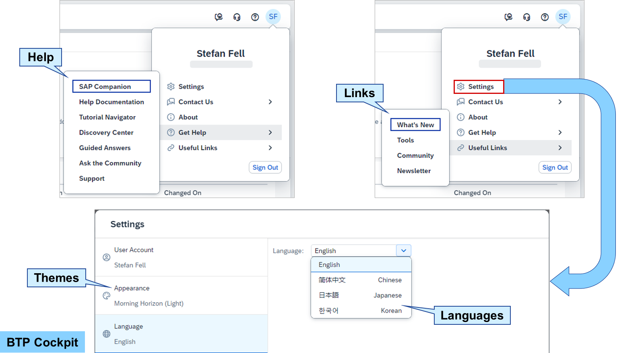Screen dimensions: 644x353
Task: Open What's New from the Links submenu
Action: (415, 125)
